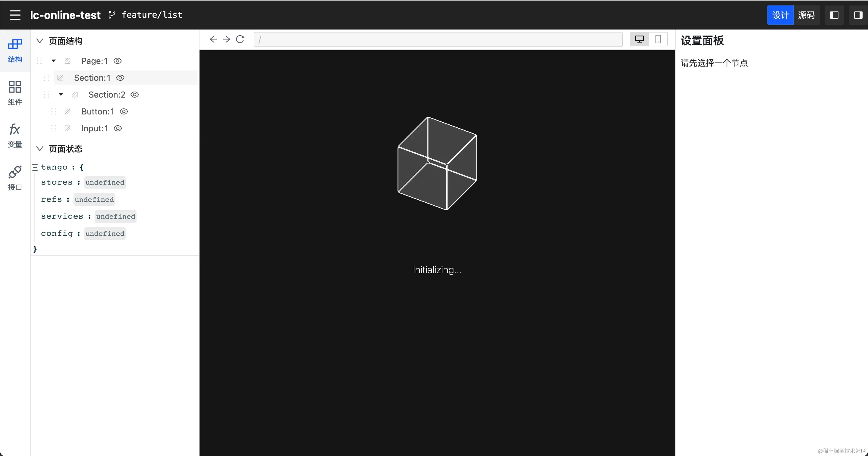Screen dimensions: 868x456
Task: Click the browser forward arrow
Action: [226, 39]
